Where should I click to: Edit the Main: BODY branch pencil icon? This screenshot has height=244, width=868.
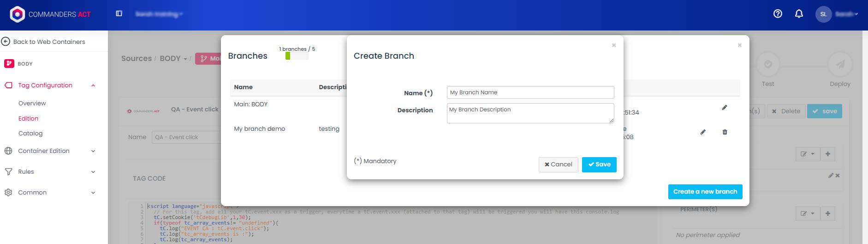(x=724, y=108)
